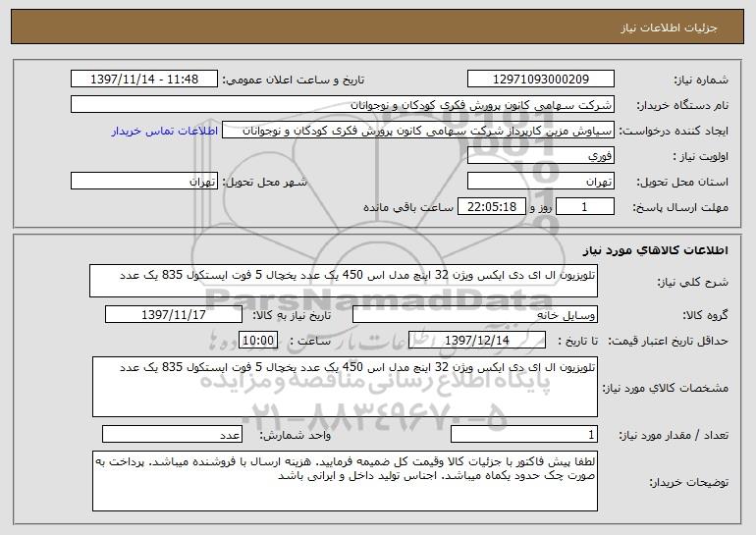Click the مهلت ارسال پاسخ label

coord(679,208)
